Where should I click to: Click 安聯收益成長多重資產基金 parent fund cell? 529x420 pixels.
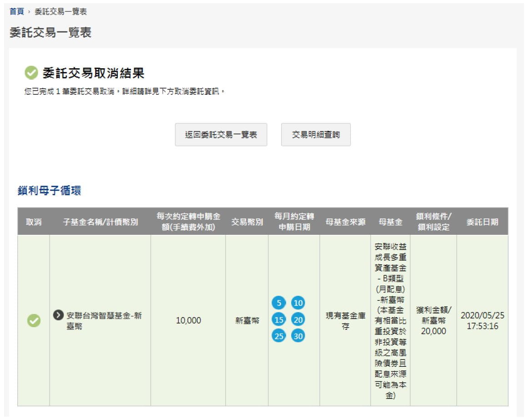click(390, 321)
